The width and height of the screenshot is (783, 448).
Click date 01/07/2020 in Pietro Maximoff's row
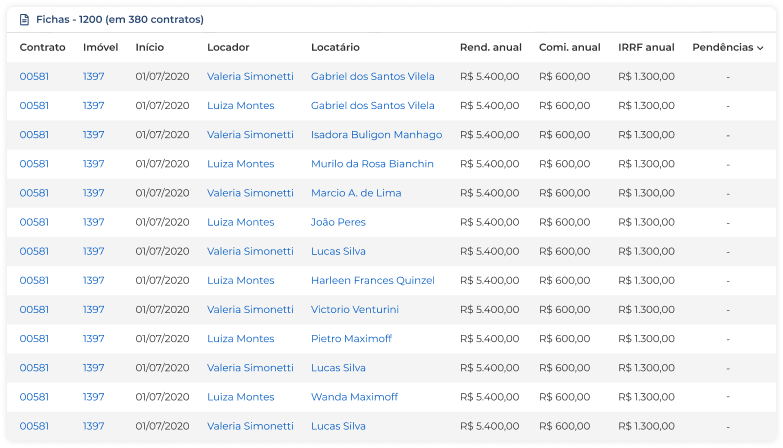click(162, 339)
